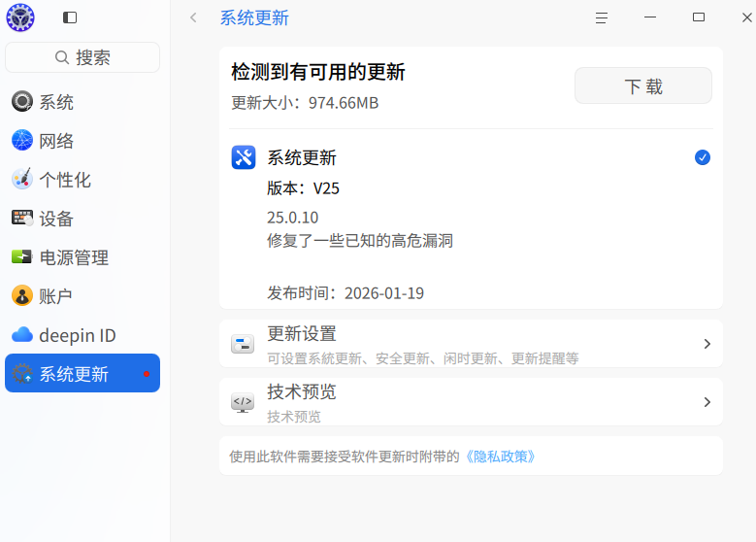Screen dimensions: 756x542
Task: Toggle the sidebar panel icon
Action: (x=70, y=17)
